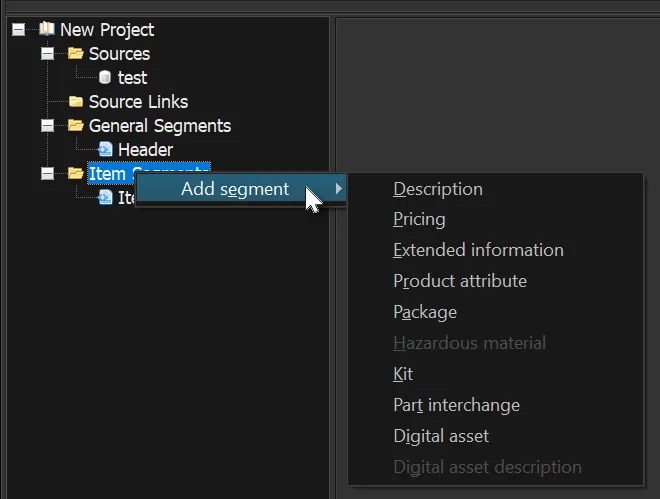Click the test database cylinder icon
The image size is (660, 499).
[105, 77]
